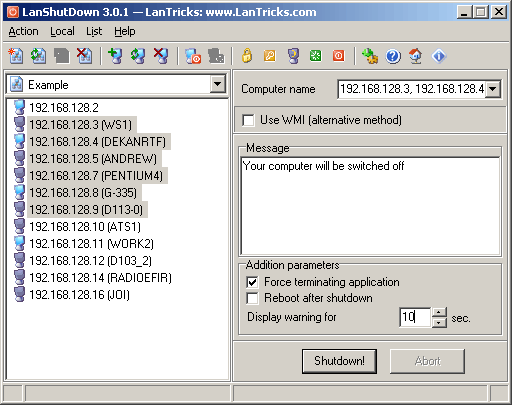This screenshot has height=405, width=512.
Task: Decrease the warning seconds spinner
Action: pyautogui.click(x=439, y=323)
